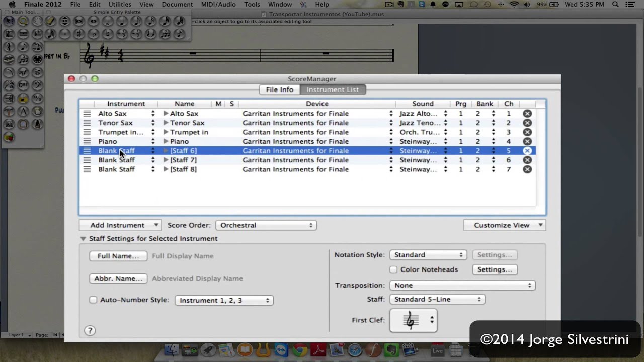Viewport: 644px width, 362px height.
Task: Select the Expression mf tool
Action: click(23, 72)
